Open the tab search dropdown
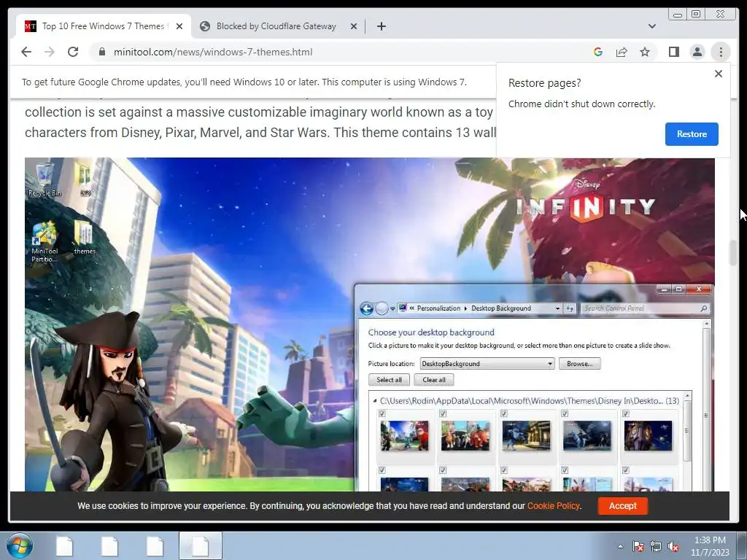The height and width of the screenshot is (560, 747). click(651, 26)
